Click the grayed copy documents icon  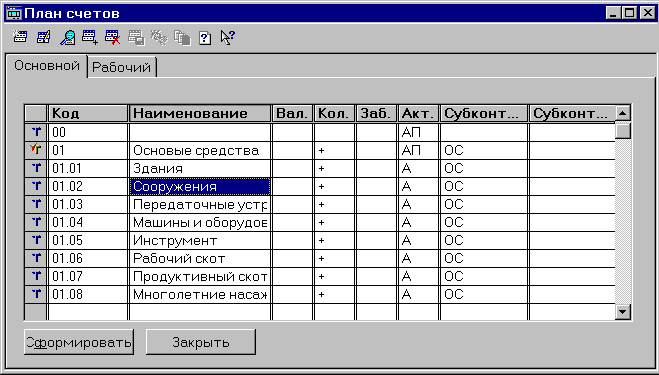[182, 38]
